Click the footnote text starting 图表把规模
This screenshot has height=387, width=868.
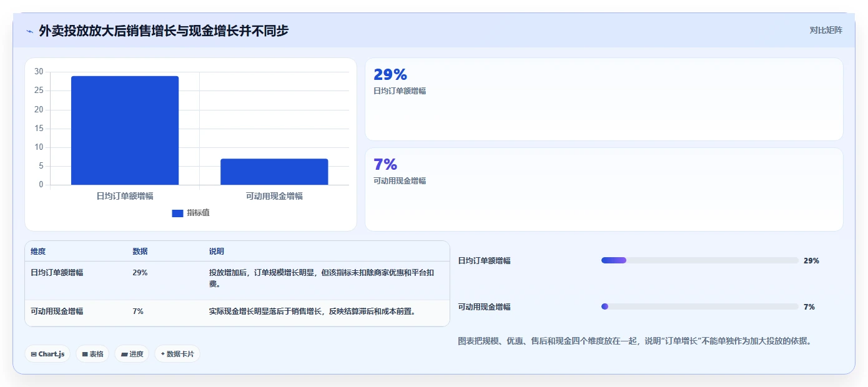point(634,341)
